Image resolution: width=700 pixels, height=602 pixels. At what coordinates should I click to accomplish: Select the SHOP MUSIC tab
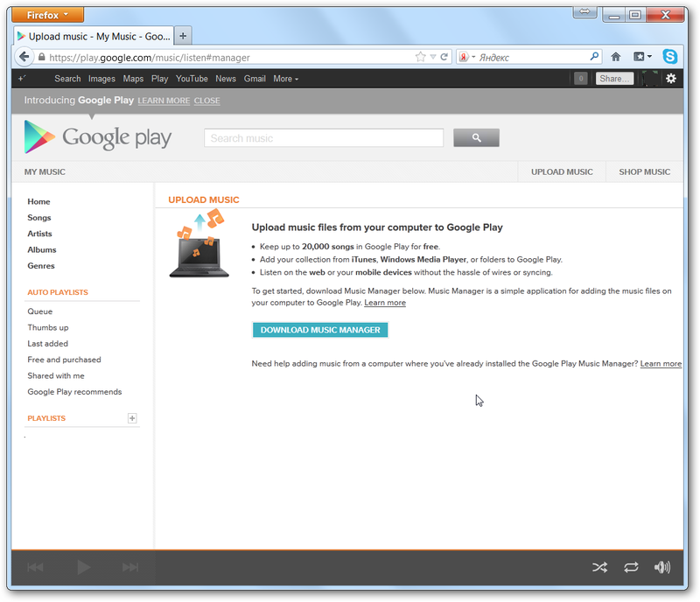644,171
